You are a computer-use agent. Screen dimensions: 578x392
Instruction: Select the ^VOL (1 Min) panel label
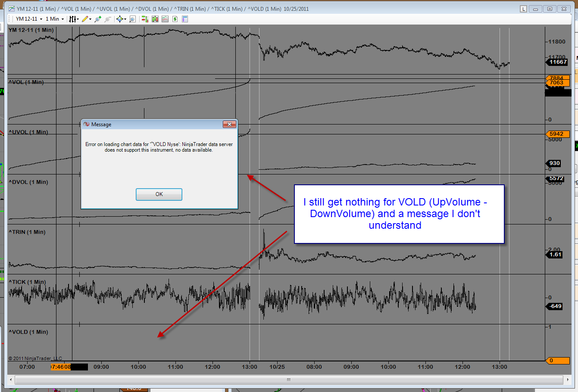26,82
